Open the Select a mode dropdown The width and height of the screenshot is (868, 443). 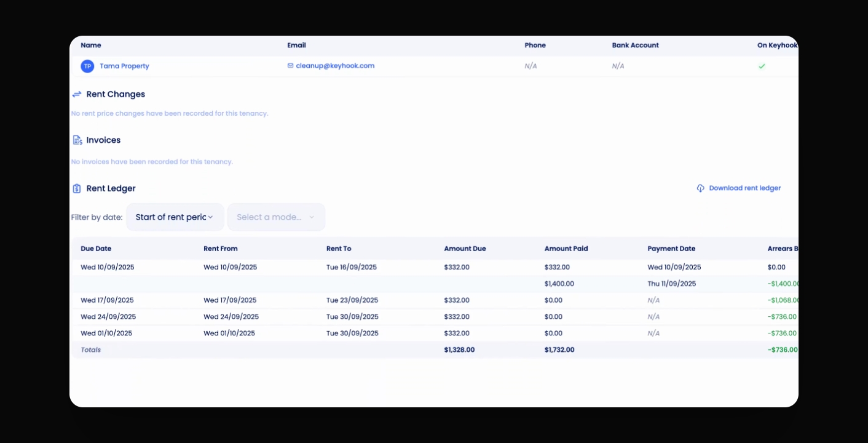pyautogui.click(x=276, y=217)
